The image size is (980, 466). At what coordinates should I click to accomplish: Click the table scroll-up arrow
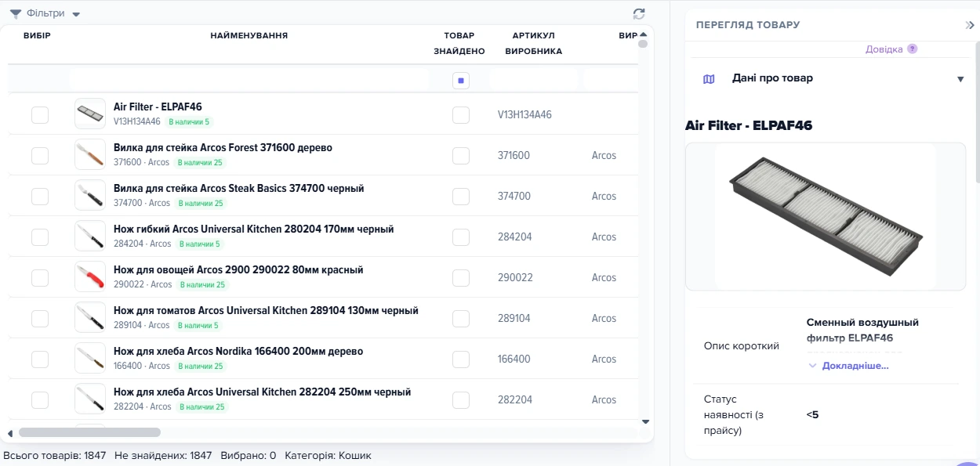tap(644, 34)
